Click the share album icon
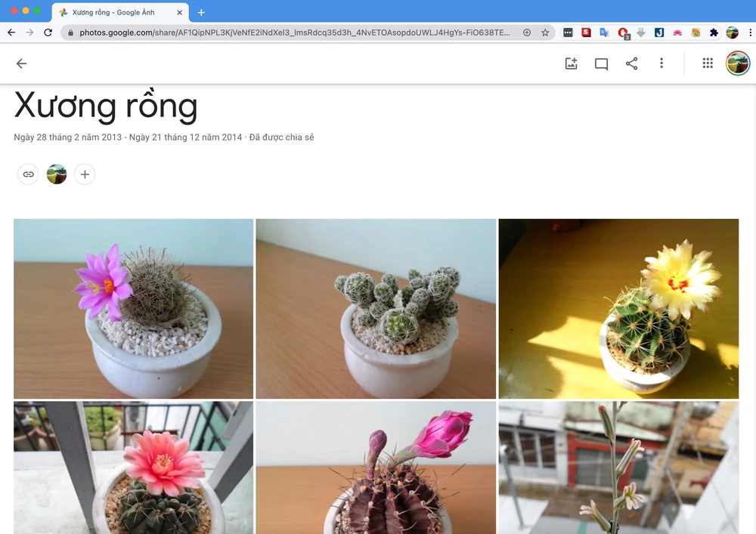The height and width of the screenshot is (534, 756). coord(632,63)
